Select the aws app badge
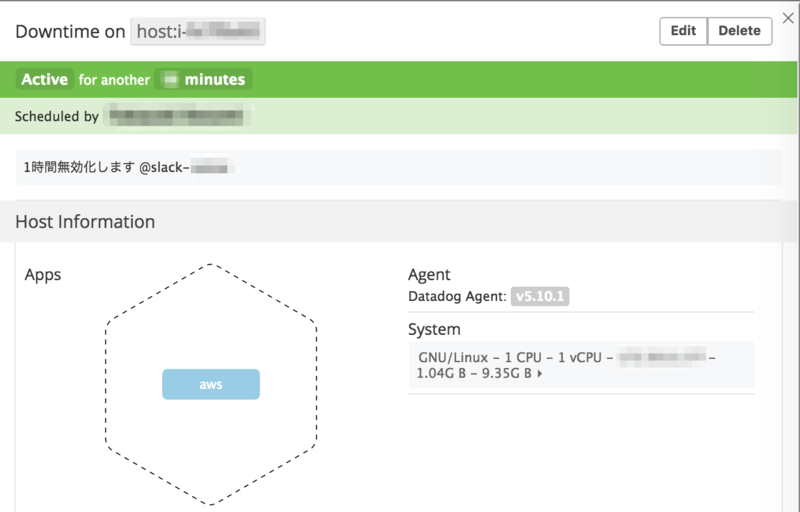The width and height of the screenshot is (800, 512). 211,384
